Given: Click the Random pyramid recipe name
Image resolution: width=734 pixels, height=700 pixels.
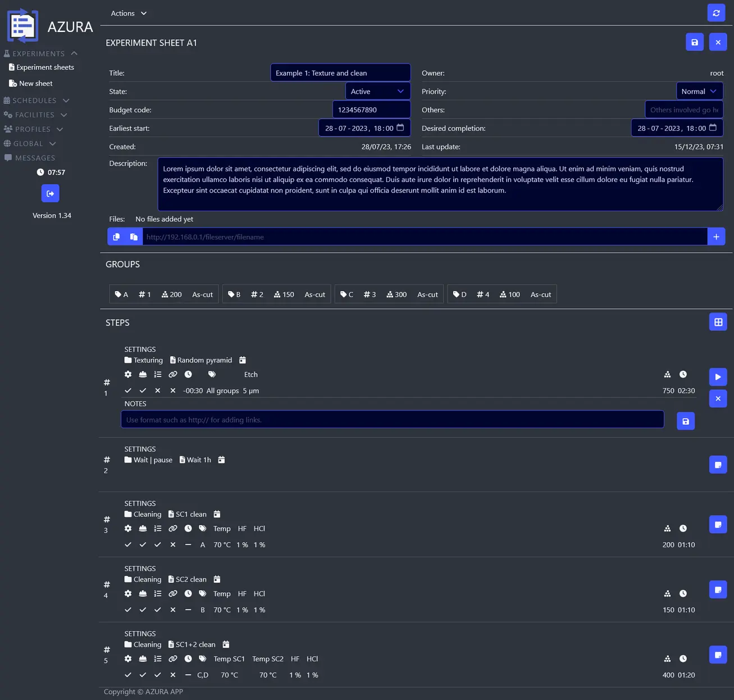Looking at the screenshot, I should click(201, 360).
